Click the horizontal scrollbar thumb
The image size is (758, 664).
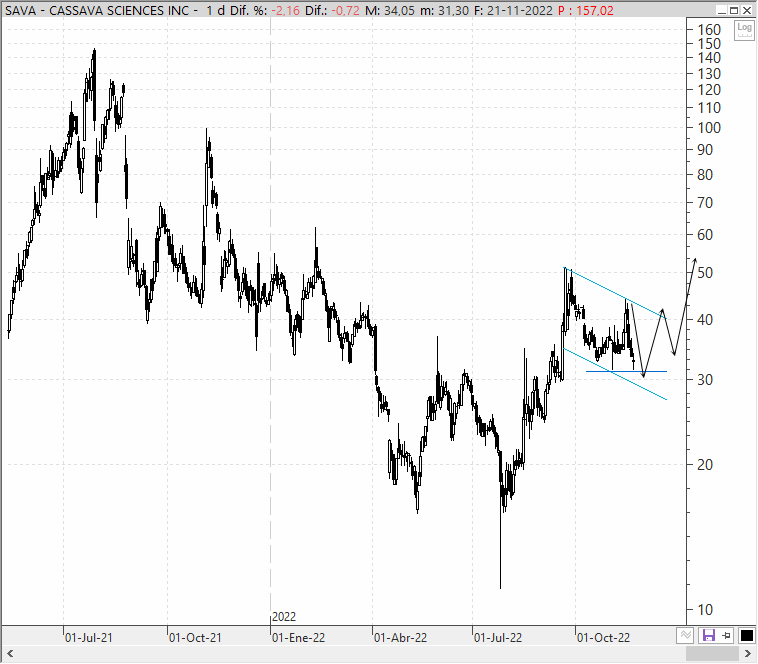tap(713, 654)
